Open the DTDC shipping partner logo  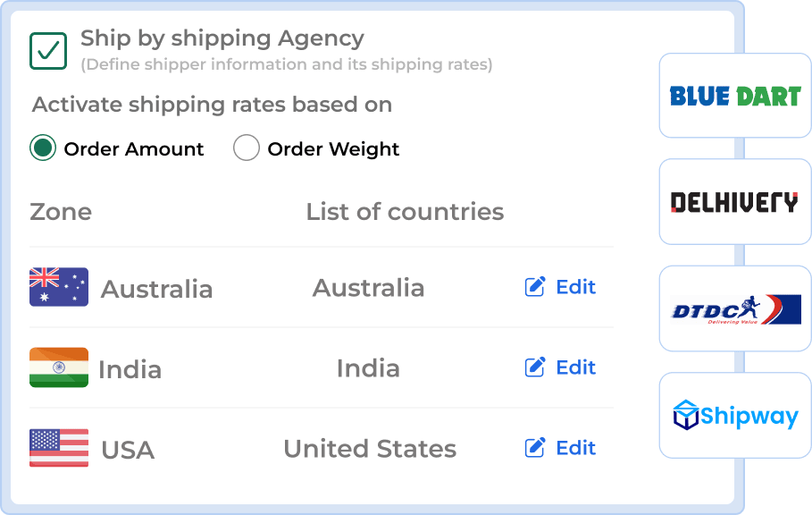(x=734, y=308)
